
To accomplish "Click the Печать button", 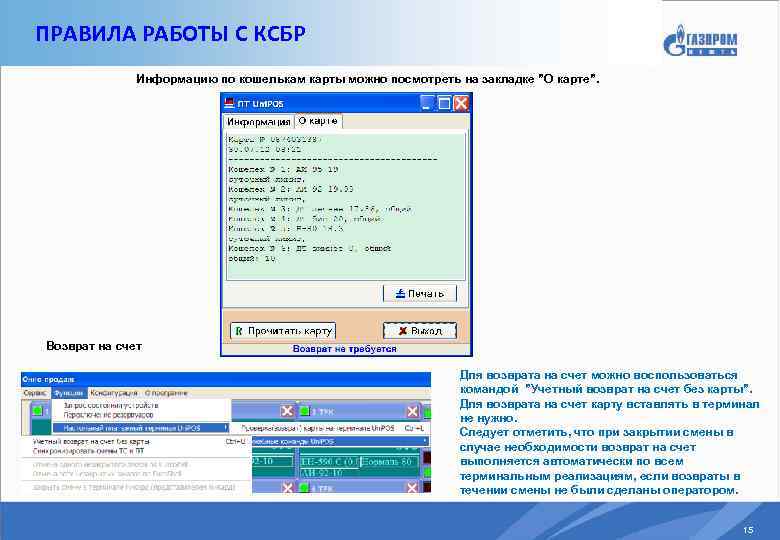I will click(419, 293).
